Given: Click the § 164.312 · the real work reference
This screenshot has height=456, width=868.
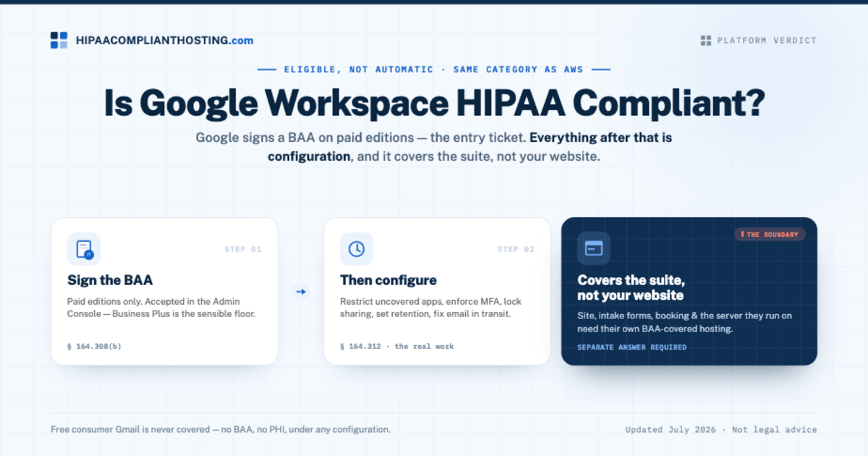Looking at the screenshot, I should coord(397,347).
